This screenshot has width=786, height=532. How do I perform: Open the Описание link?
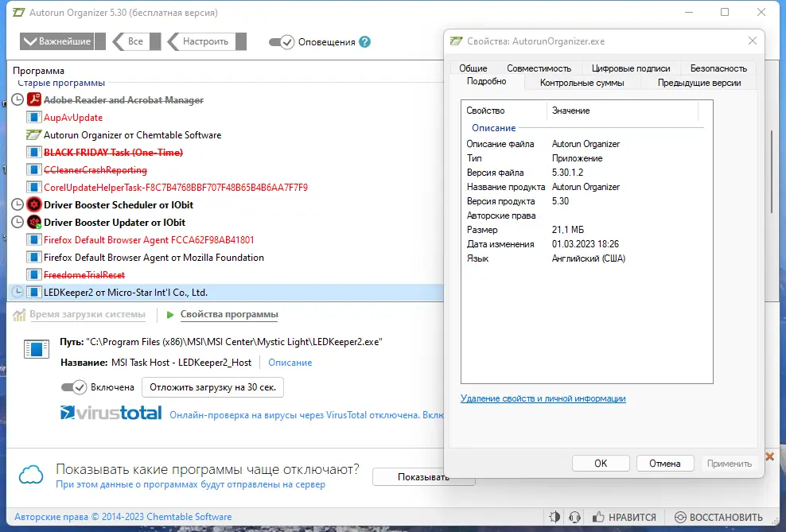point(290,362)
